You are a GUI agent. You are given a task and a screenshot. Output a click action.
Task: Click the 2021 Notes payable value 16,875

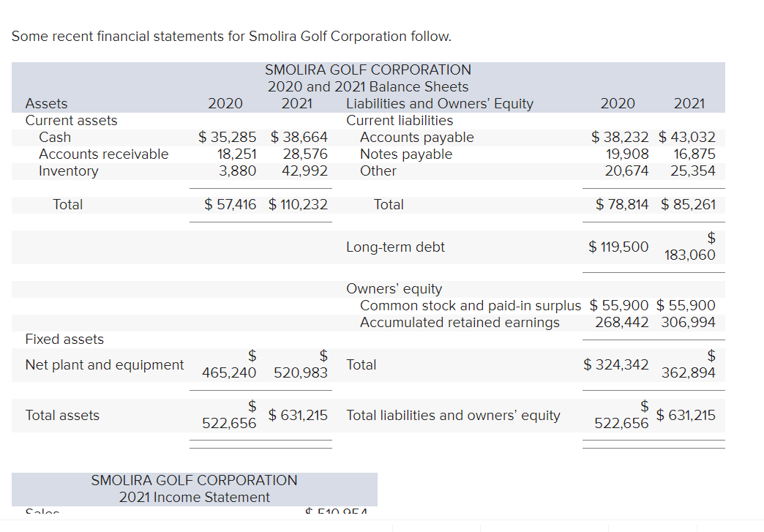click(x=694, y=154)
